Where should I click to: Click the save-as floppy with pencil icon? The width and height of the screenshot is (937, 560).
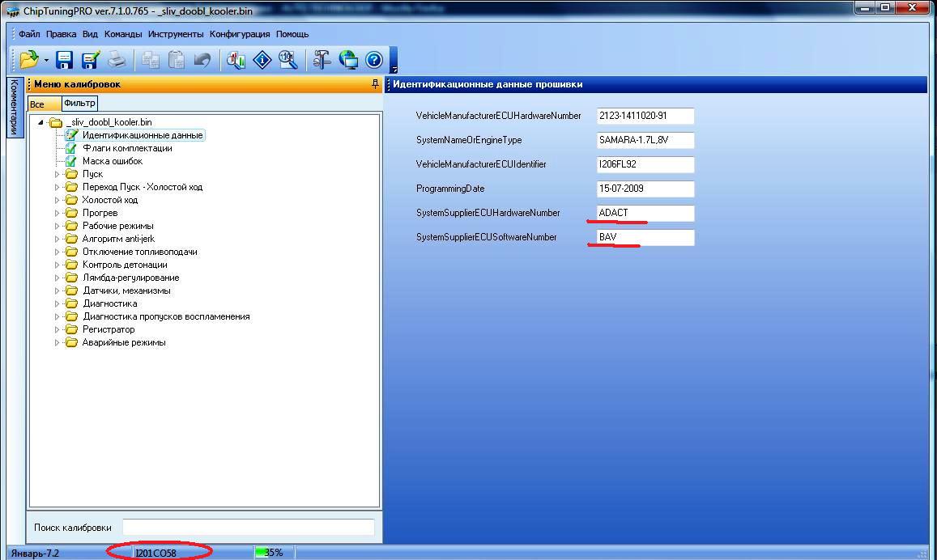click(x=90, y=60)
